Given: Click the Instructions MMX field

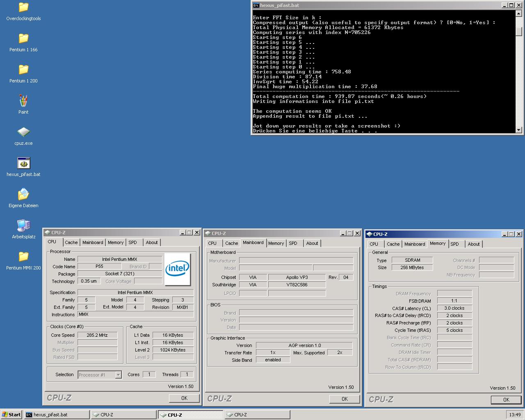Looking at the screenshot, I should click(x=135, y=314).
